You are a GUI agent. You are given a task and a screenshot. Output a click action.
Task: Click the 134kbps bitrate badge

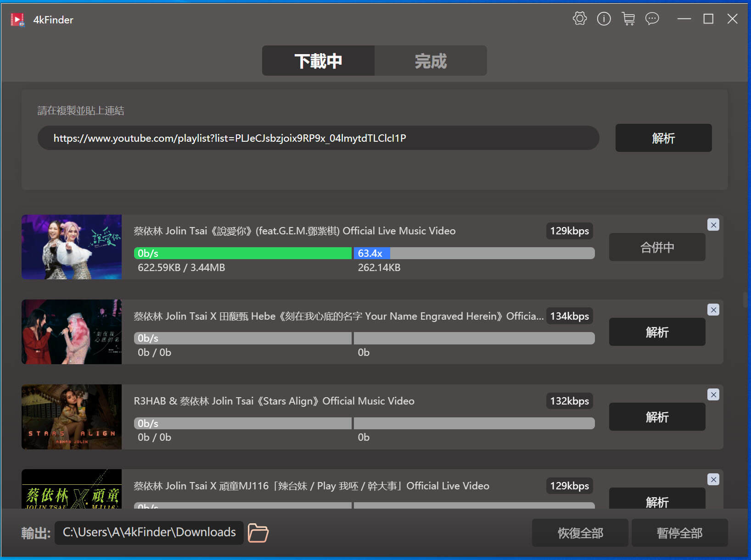tap(570, 316)
